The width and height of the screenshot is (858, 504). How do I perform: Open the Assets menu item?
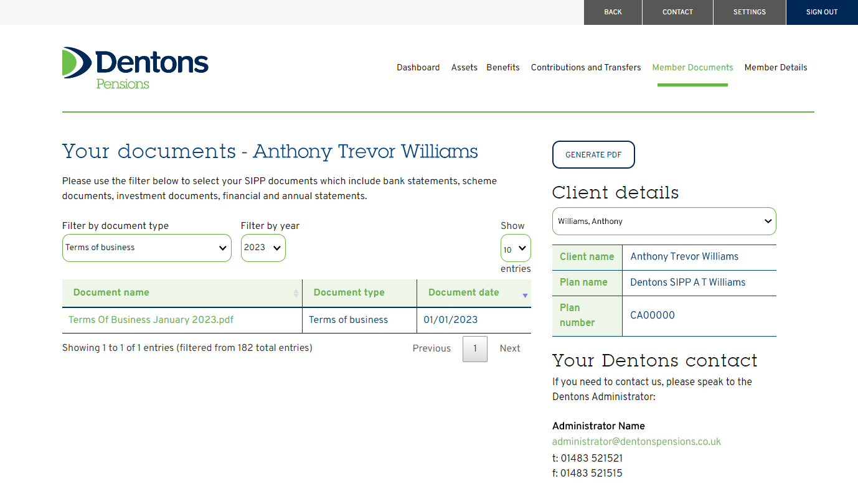(464, 67)
